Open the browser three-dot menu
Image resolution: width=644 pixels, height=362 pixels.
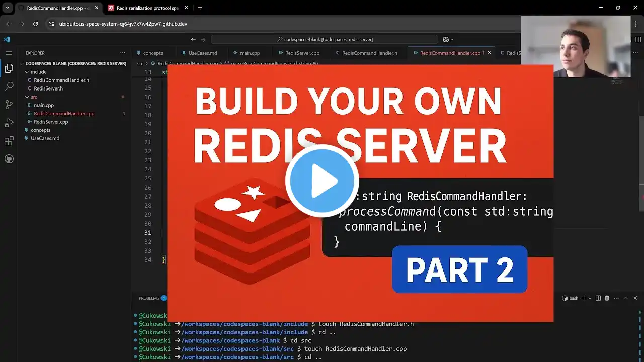[x=636, y=24]
